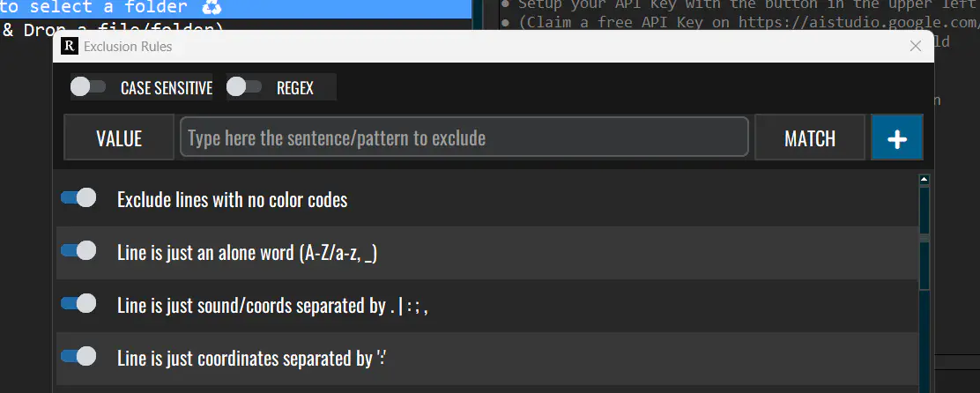This screenshot has width=980, height=393.
Task: Turn off the coordinates separated by ':' switch
Action: [x=78, y=357]
